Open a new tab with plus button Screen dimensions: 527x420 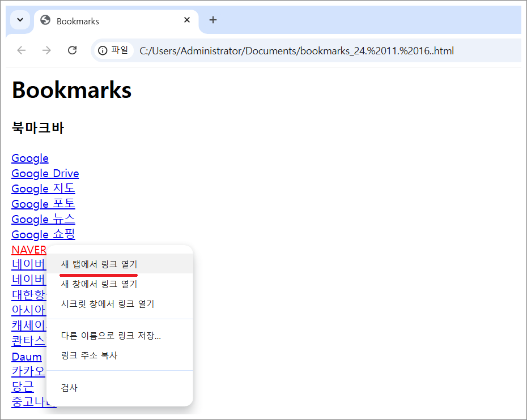212,20
